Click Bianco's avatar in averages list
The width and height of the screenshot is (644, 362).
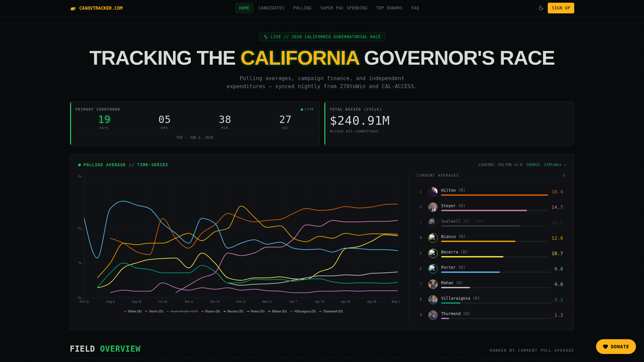pos(433,238)
